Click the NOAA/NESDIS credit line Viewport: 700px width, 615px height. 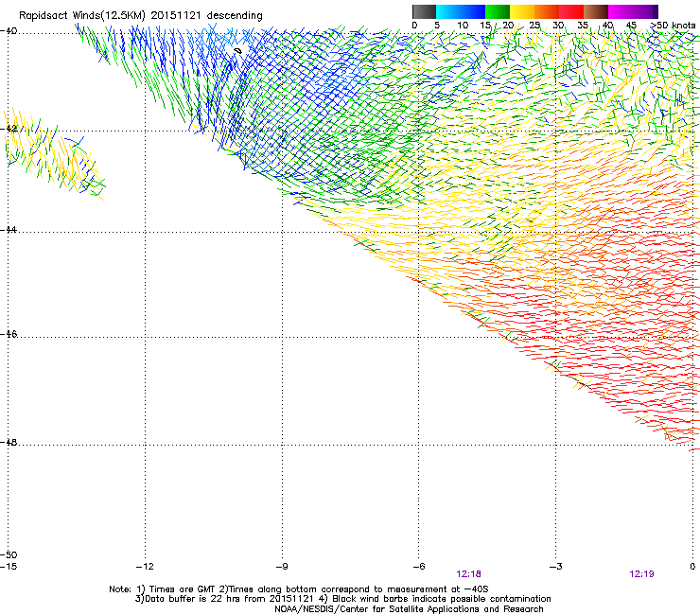409,609
